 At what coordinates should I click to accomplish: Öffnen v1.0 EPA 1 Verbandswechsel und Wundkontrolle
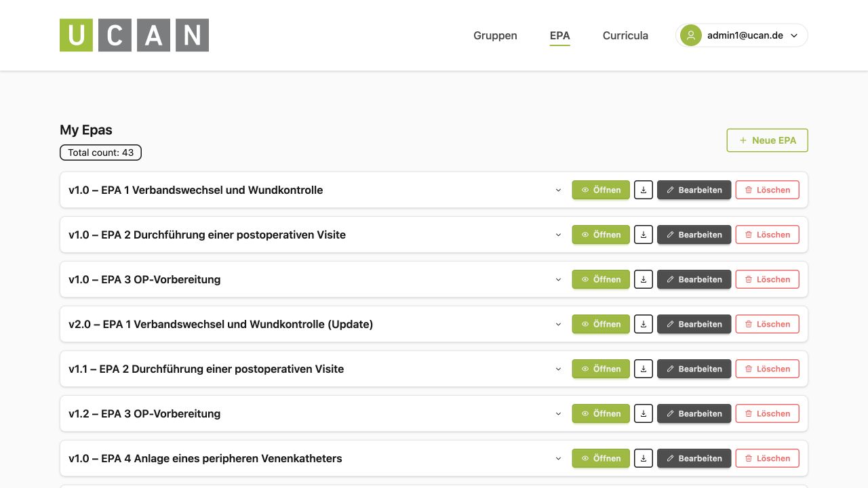(601, 190)
